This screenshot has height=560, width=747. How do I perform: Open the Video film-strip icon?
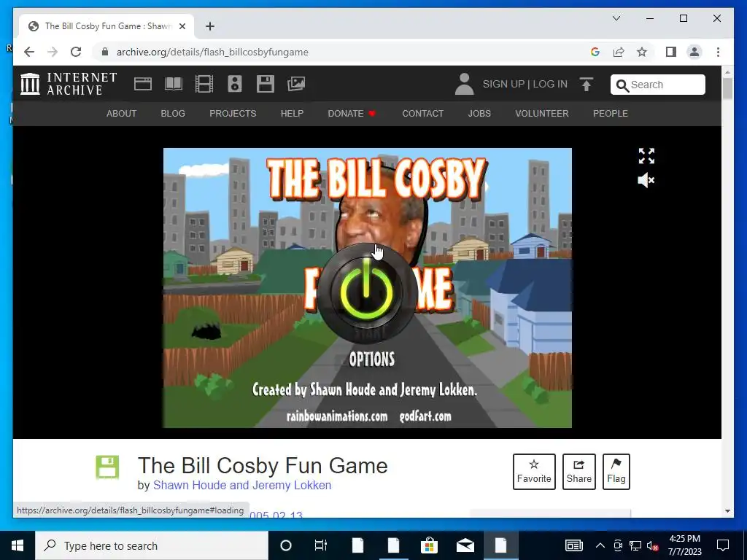[x=204, y=84]
